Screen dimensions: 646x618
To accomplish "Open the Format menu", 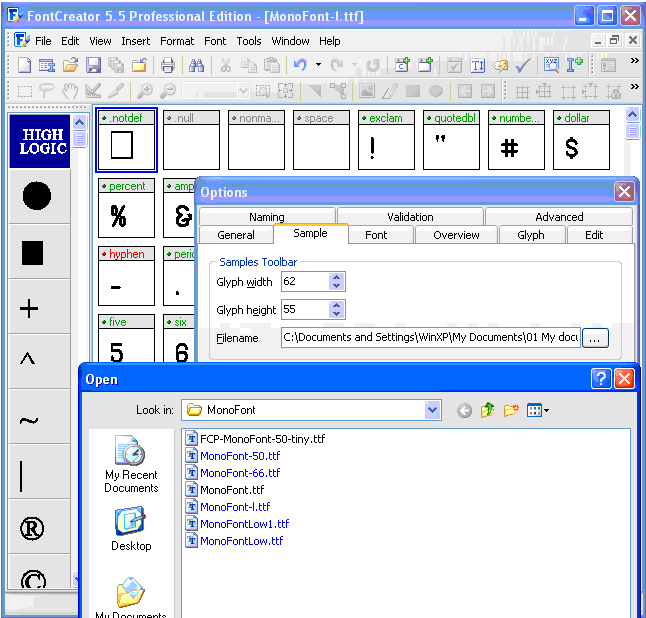I will click(177, 41).
